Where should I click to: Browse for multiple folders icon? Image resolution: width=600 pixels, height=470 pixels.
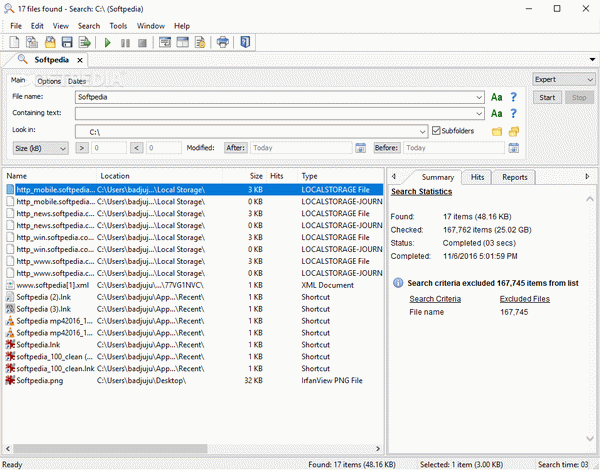tap(514, 132)
